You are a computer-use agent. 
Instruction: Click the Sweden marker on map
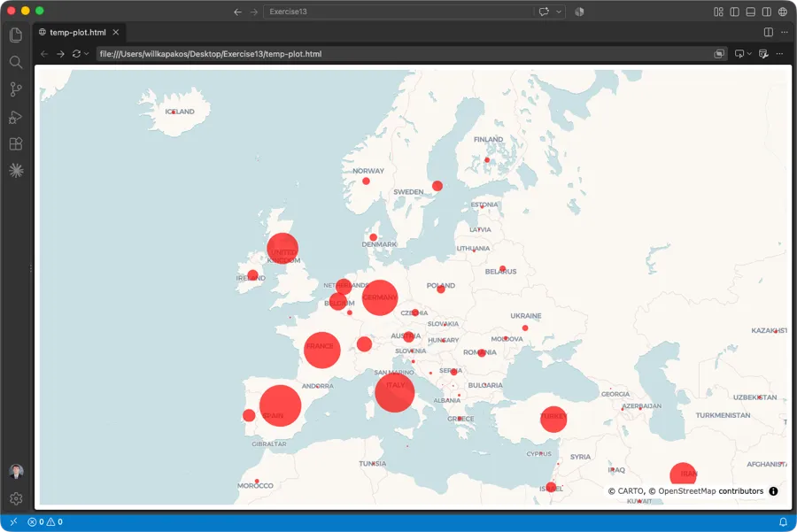[x=437, y=186]
